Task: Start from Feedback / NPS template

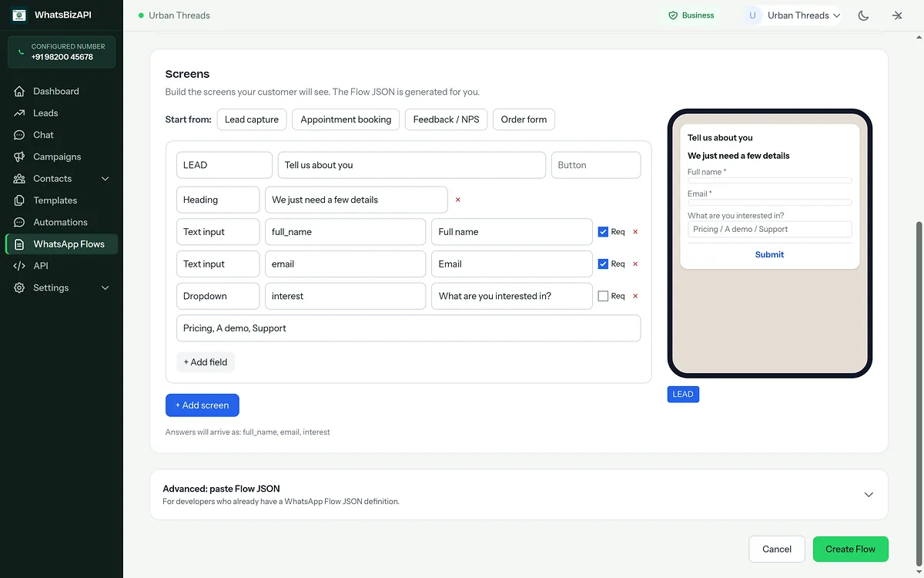Action: (446, 119)
